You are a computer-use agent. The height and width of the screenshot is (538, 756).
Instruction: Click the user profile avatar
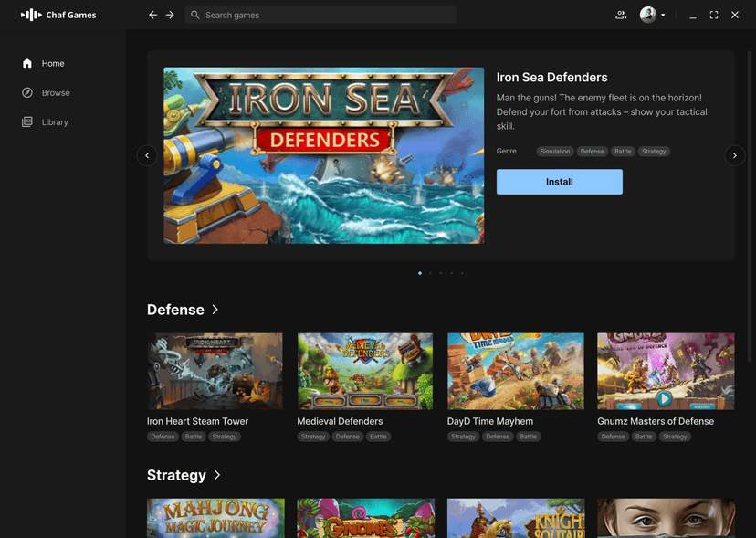click(647, 15)
